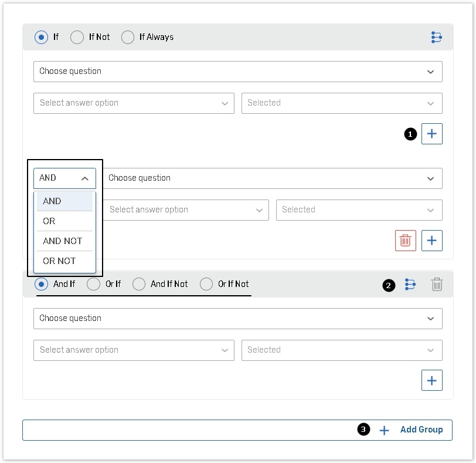
Task: Click the plus icon next to red trash
Action: coord(431,241)
